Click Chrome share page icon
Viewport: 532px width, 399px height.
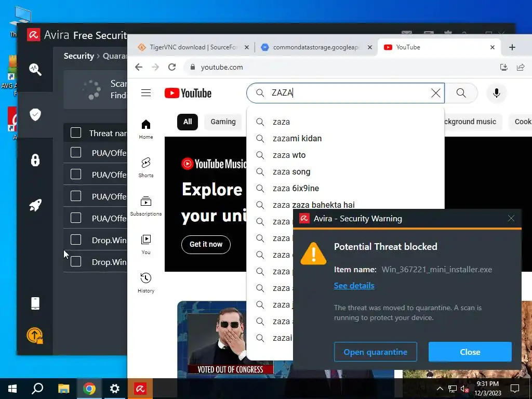[521, 67]
